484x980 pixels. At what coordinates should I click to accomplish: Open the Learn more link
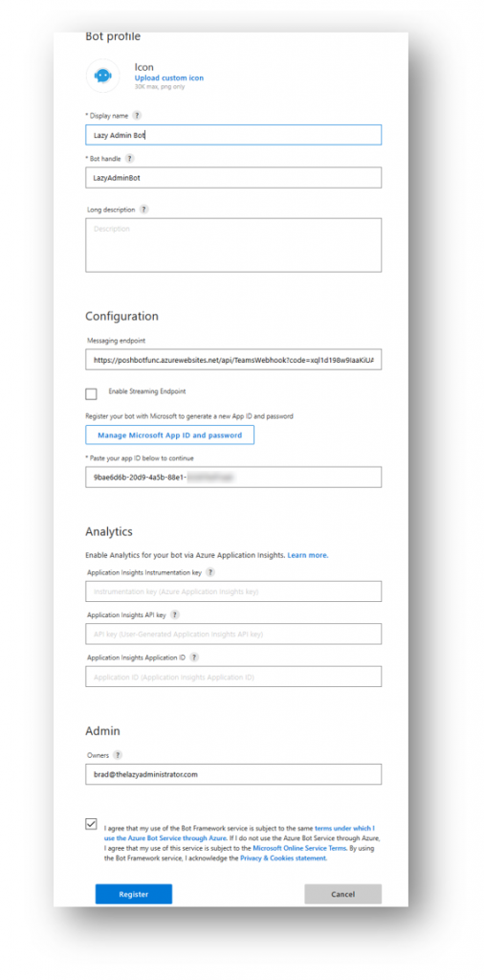308,555
